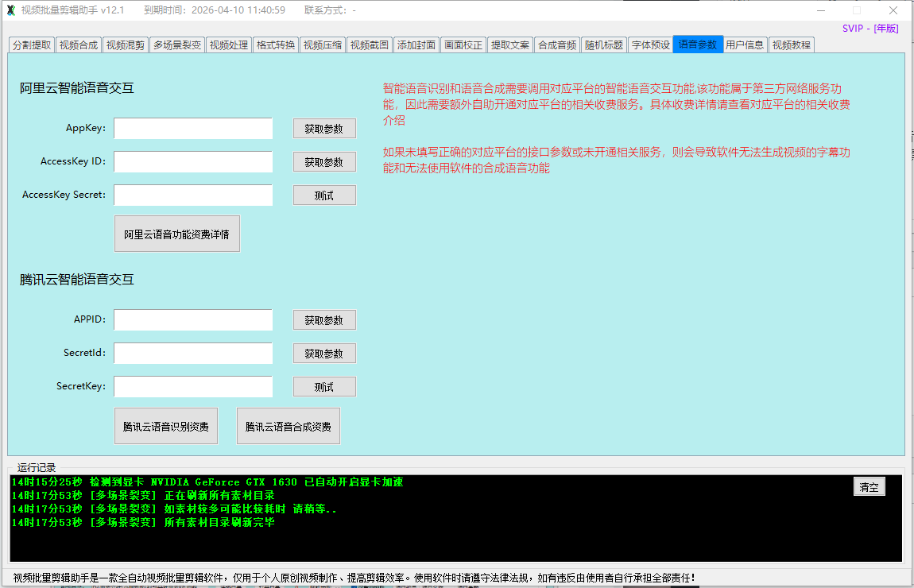Viewport: 914px width, 588px height.
Task: Click 测试 beside the SecretKey field
Action: (x=324, y=387)
